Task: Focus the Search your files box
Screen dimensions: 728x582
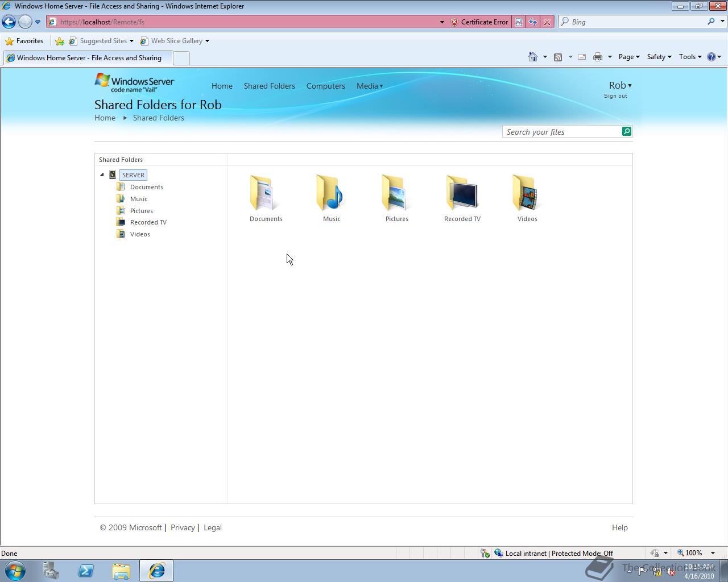Action: (x=562, y=132)
